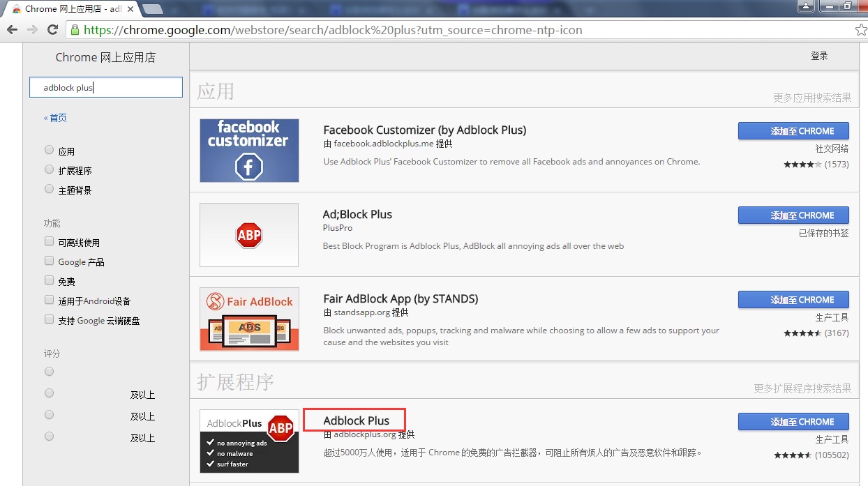Open the Fair AdBlock App (by STANDS) title
The width and height of the screenshot is (868, 486).
401,298
